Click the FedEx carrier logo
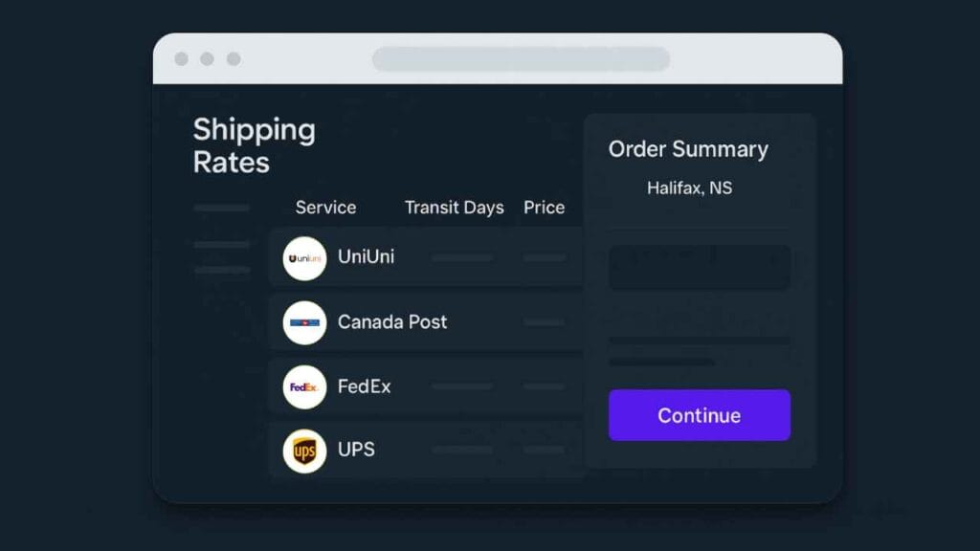 coord(304,387)
